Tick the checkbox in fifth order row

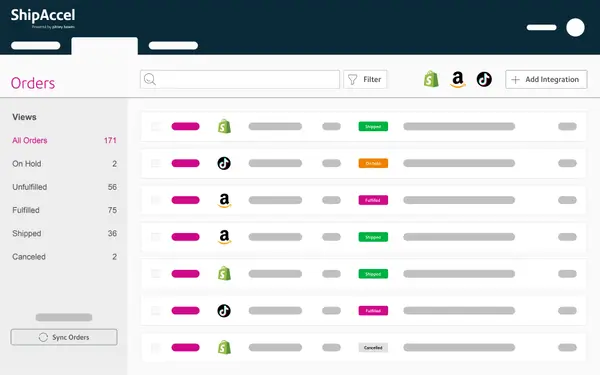(x=156, y=274)
